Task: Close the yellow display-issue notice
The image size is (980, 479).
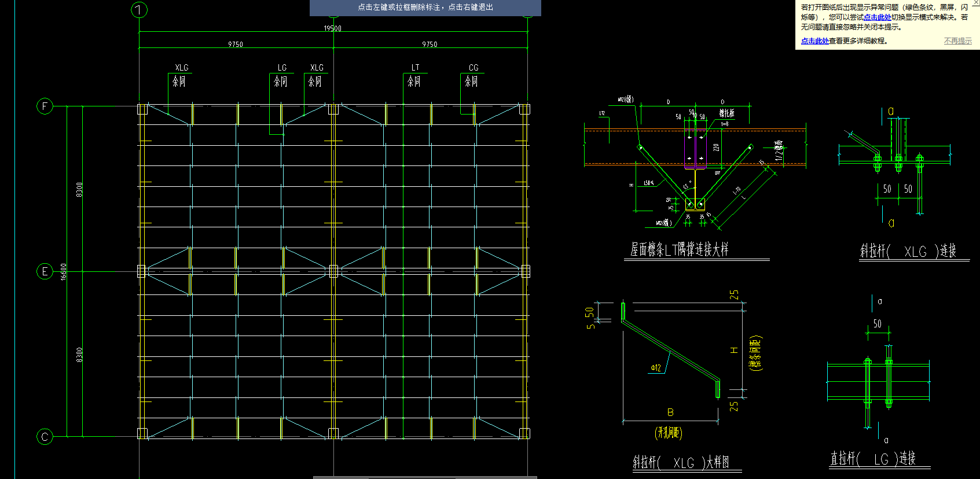Action: point(975,3)
